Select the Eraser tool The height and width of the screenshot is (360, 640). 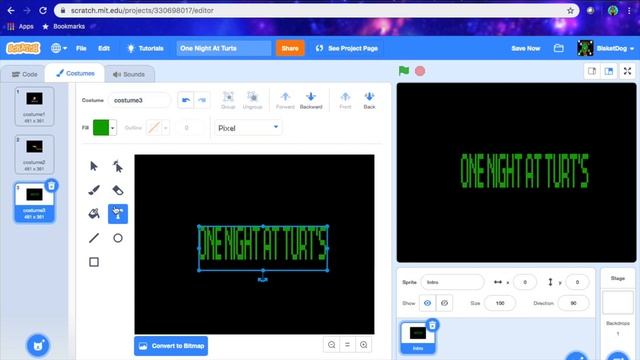click(x=118, y=190)
